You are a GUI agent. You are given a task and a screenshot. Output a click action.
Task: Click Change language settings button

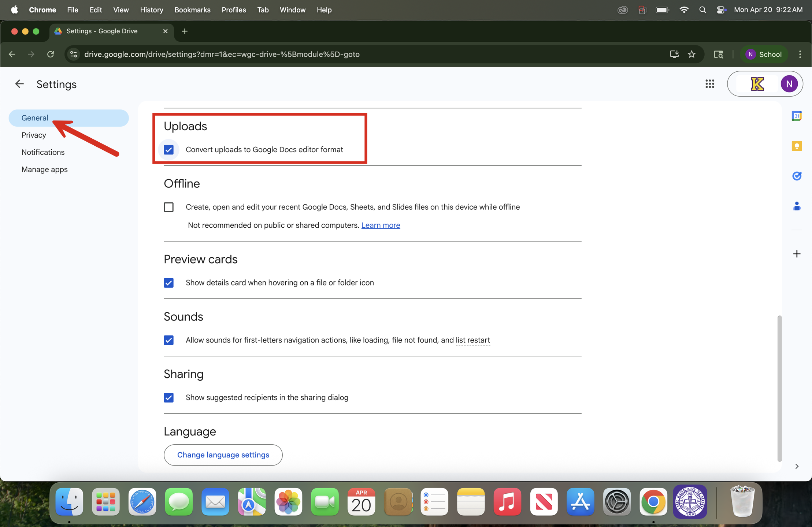223,455
